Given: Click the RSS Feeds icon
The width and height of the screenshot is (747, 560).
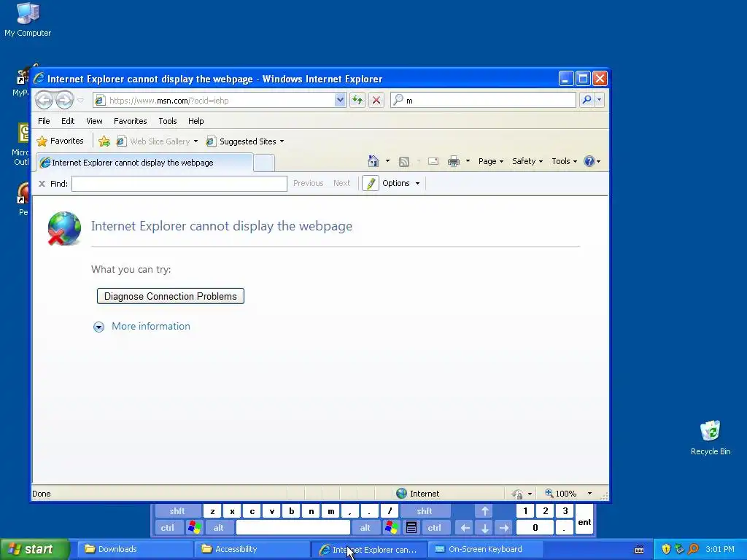Looking at the screenshot, I should [404, 161].
